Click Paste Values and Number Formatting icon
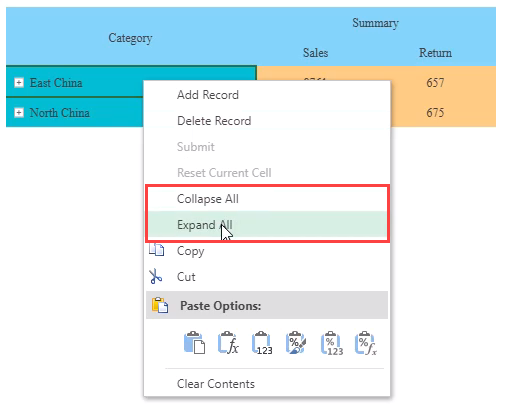Viewport: 523px width, 417px height. pyautogui.click(x=332, y=343)
